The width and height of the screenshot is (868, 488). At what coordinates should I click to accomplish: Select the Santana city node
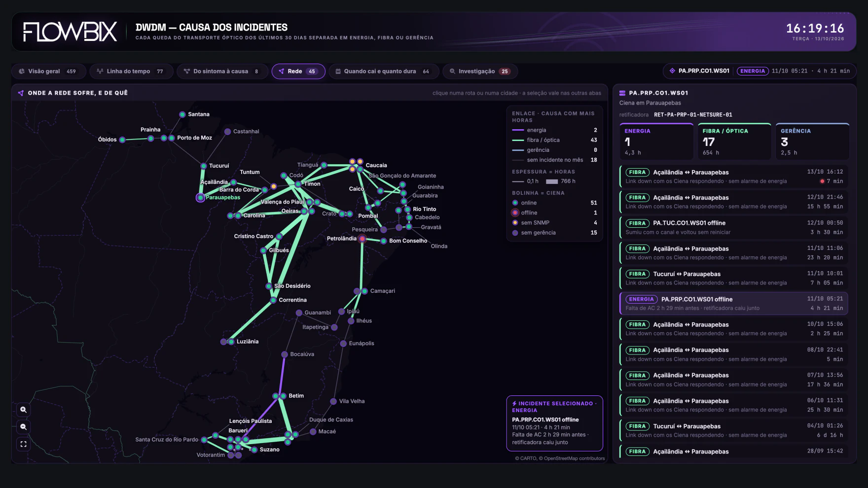click(182, 114)
